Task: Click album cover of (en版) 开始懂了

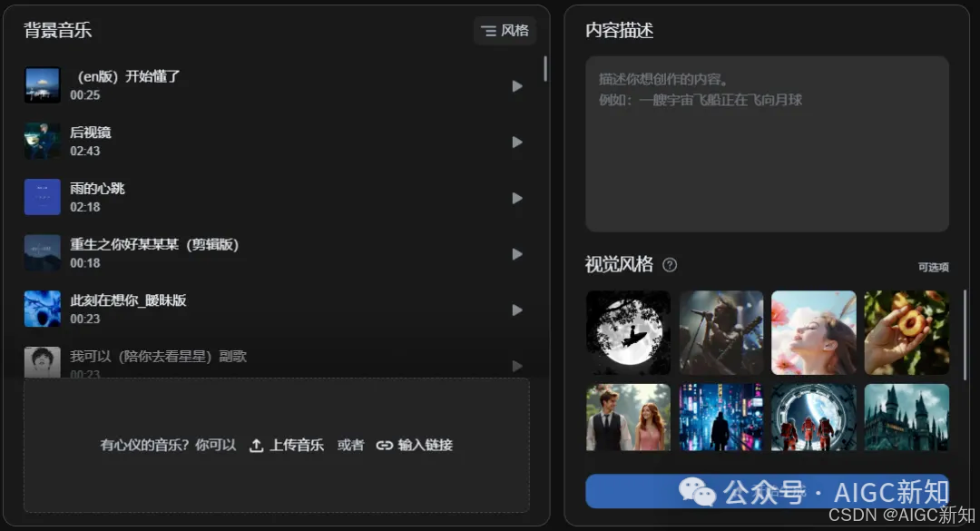Action: (43, 85)
